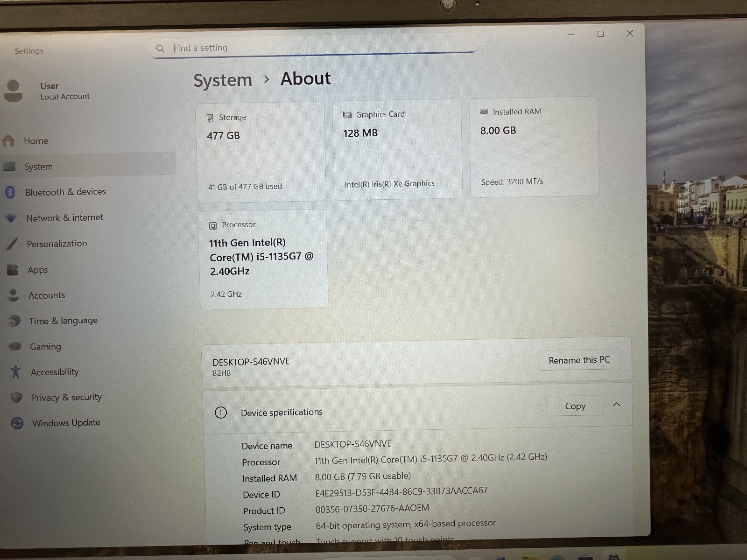Select System in the sidebar
Viewport: 747px width, 560px height.
pyautogui.click(x=89, y=167)
